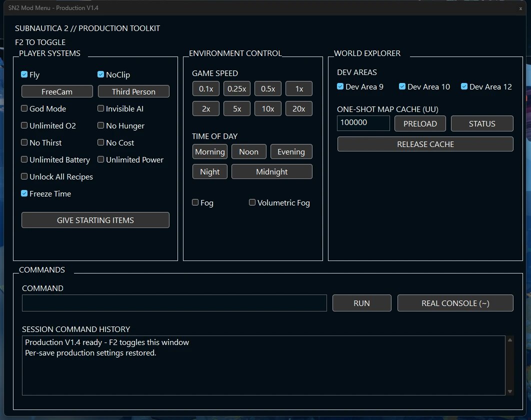531x420 pixels.
Task: Set game speed to 0.1x
Action: click(x=206, y=88)
